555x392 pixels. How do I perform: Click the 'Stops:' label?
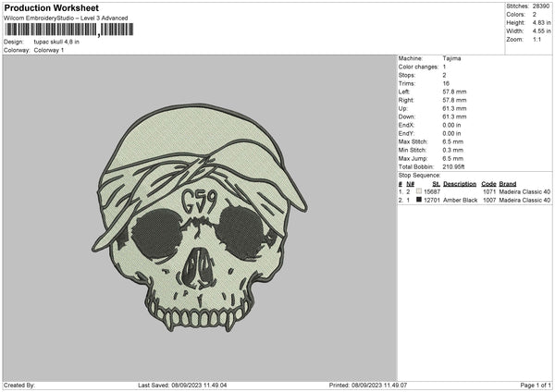click(x=407, y=75)
